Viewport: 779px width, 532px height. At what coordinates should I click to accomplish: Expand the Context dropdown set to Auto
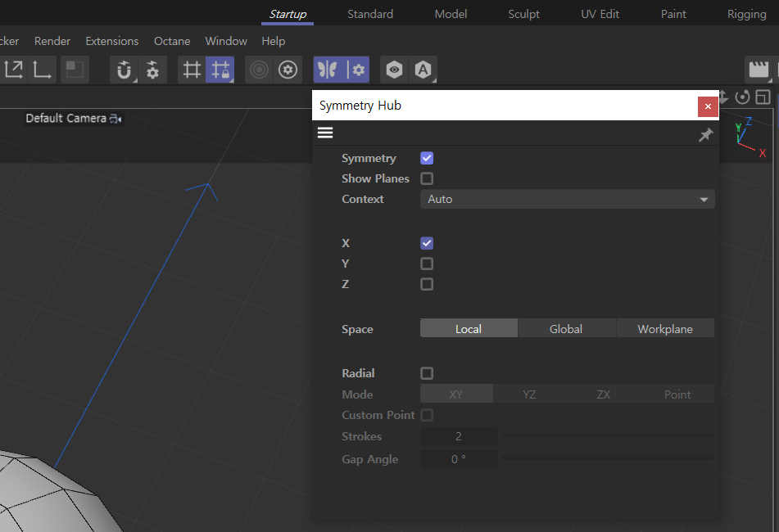pos(567,199)
